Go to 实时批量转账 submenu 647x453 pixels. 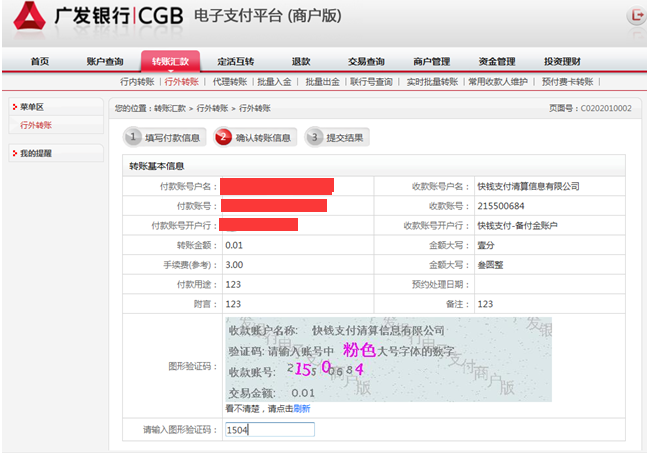click(432, 82)
